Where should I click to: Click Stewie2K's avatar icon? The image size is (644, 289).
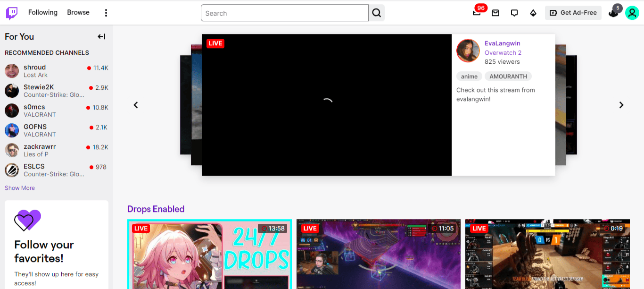click(12, 91)
